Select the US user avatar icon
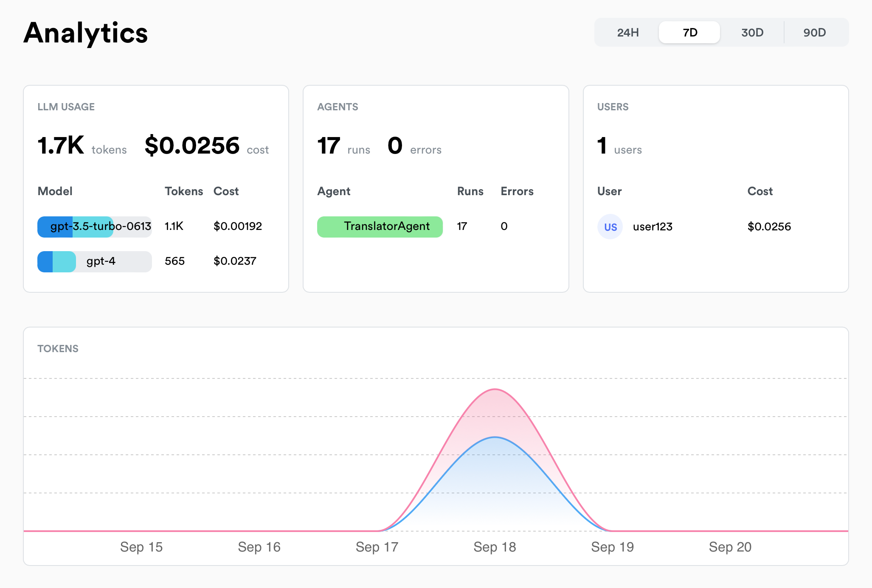This screenshot has height=588, width=872. tap(610, 227)
